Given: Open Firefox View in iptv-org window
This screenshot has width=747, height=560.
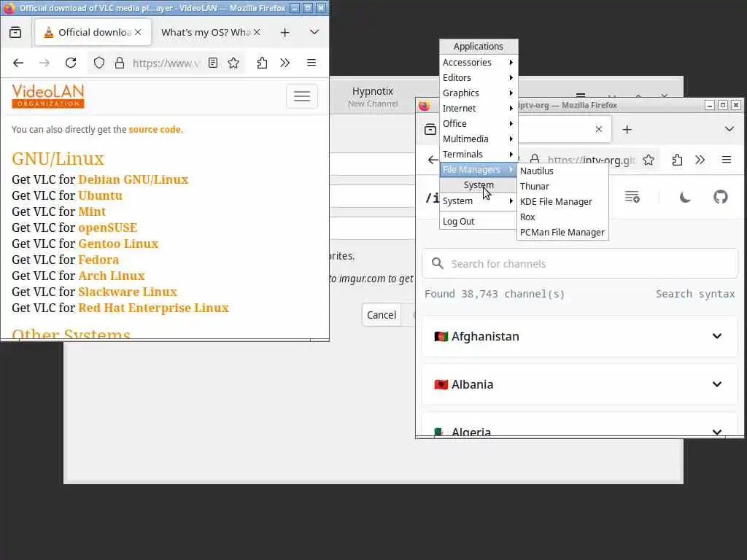Looking at the screenshot, I should click(430, 130).
